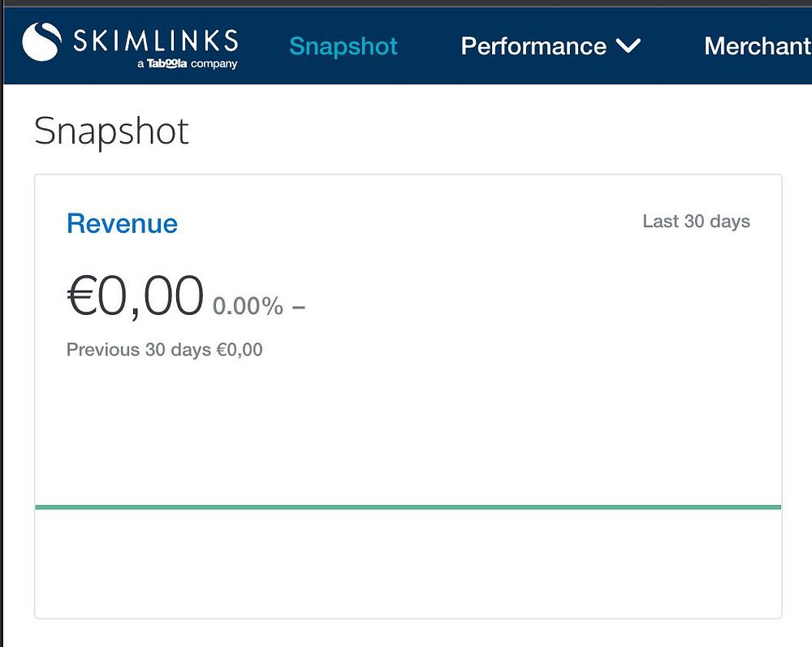Screen dimensions: 812x647
Task: Click the Last 30 days label
Action: 696,221
